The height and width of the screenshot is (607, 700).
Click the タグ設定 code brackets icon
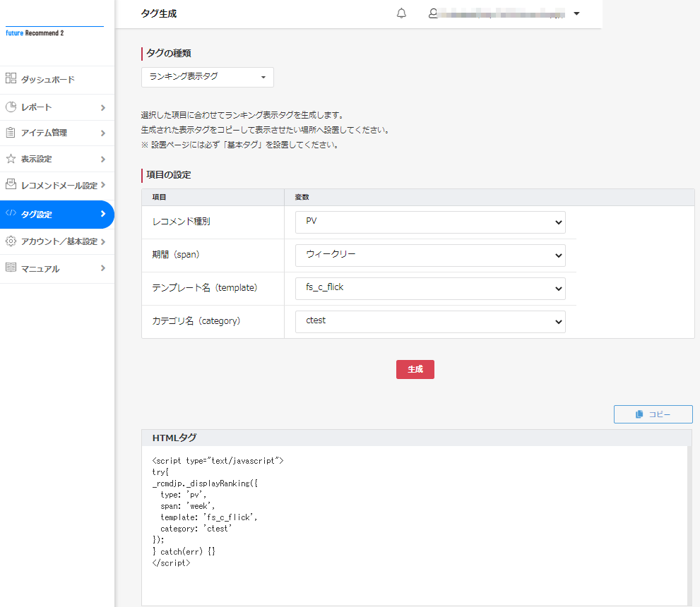click(x=11, y=212)
